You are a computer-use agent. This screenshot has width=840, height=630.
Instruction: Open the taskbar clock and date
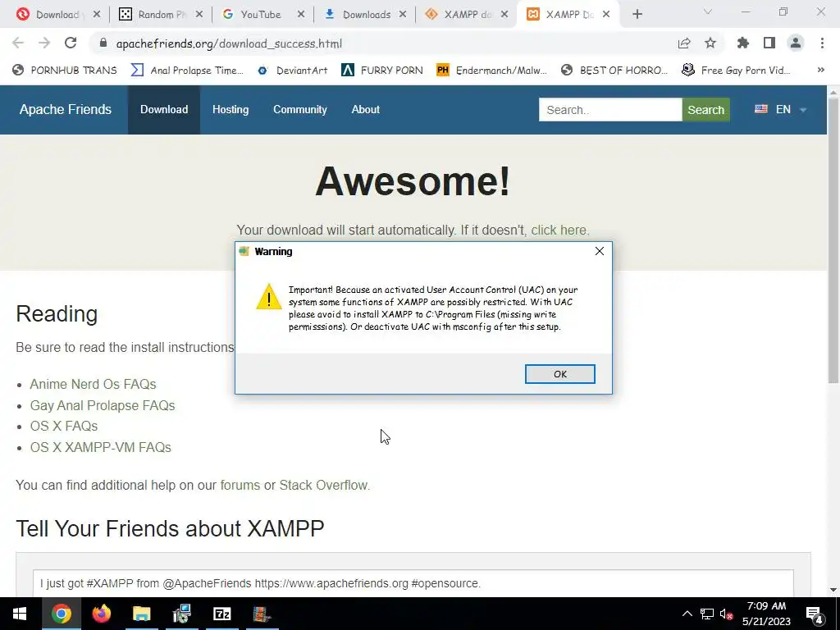(x=767, y=614)
